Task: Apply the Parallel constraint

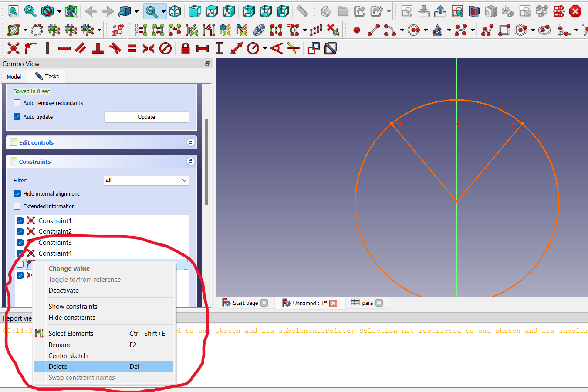Action: [81, 48]
